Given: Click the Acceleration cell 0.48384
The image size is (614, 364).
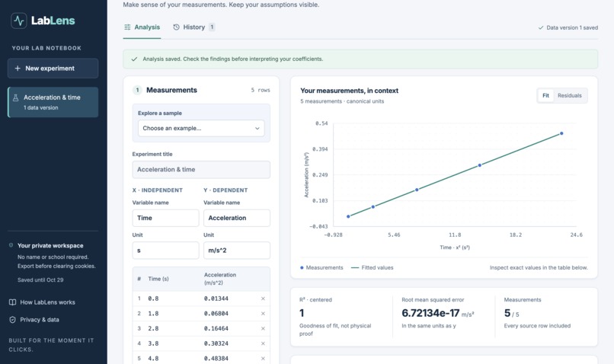Looking at the screenshot, I should 216,358.
